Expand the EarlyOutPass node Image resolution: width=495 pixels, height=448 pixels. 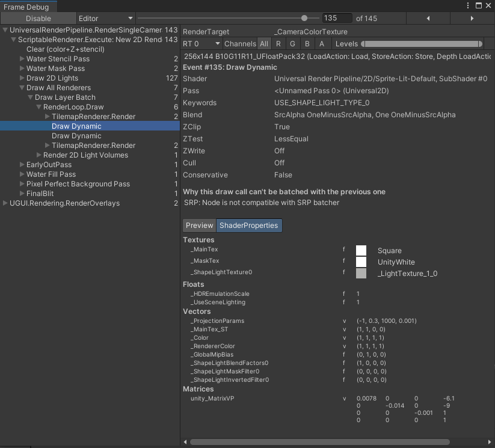coord(22,165)
